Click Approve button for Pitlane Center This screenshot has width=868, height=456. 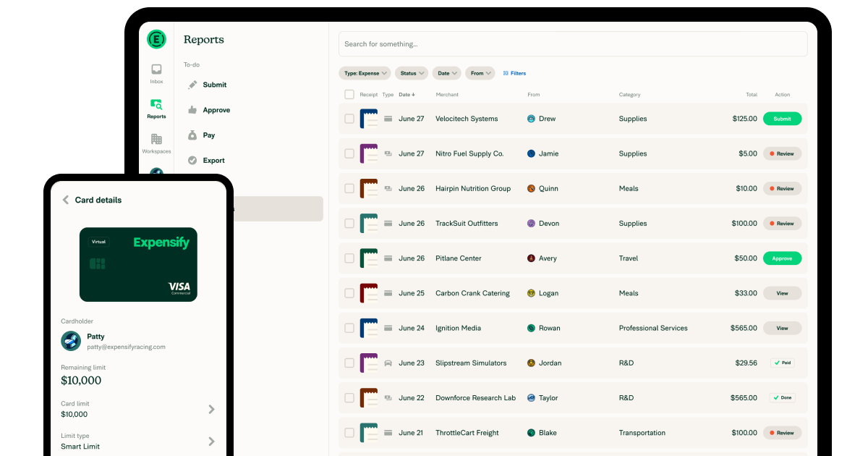pyautogui.click(x=783, y=258)
